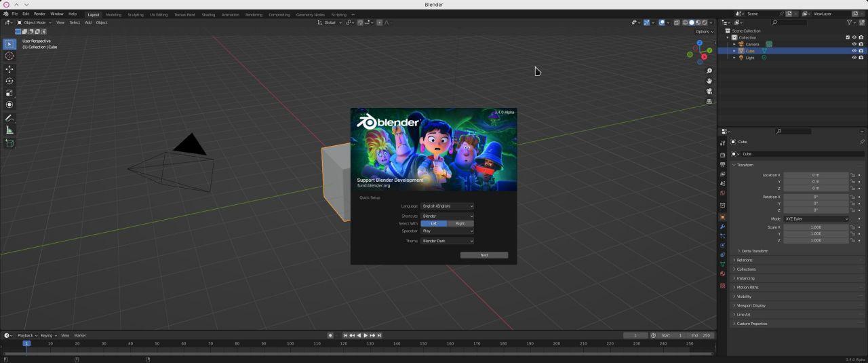
Task: Select the Measure tool
Action: pos(9,130)
